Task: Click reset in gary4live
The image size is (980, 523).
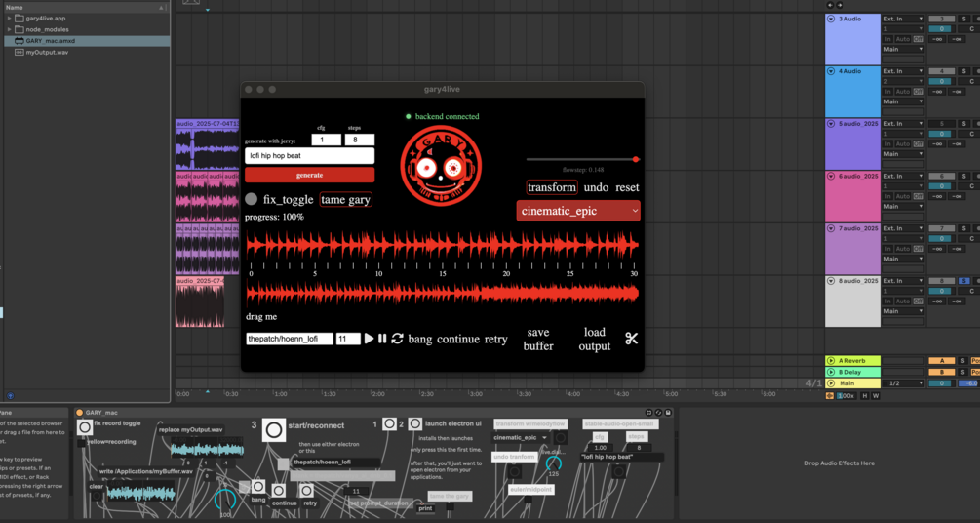Action: (x=628, y=187)
